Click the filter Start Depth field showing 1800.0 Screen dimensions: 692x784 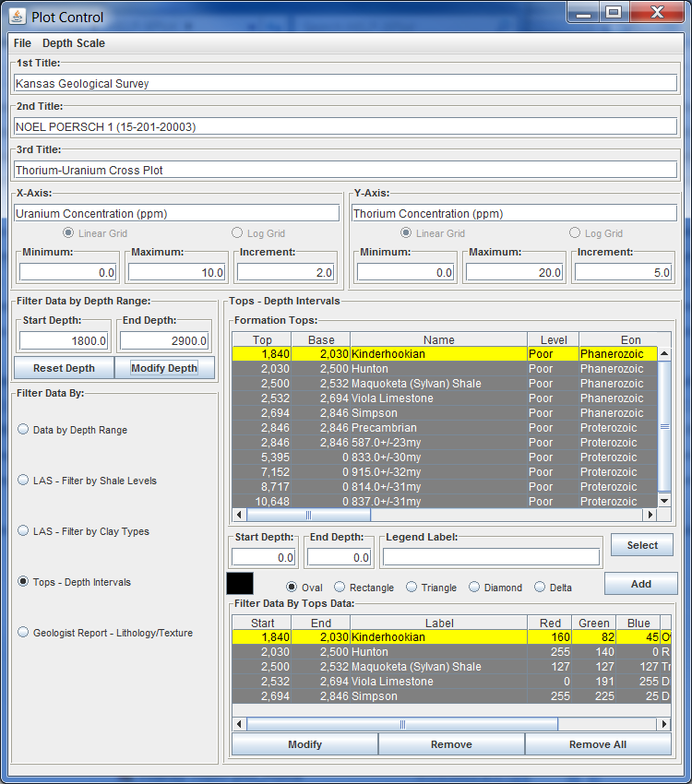click(64, 341)
